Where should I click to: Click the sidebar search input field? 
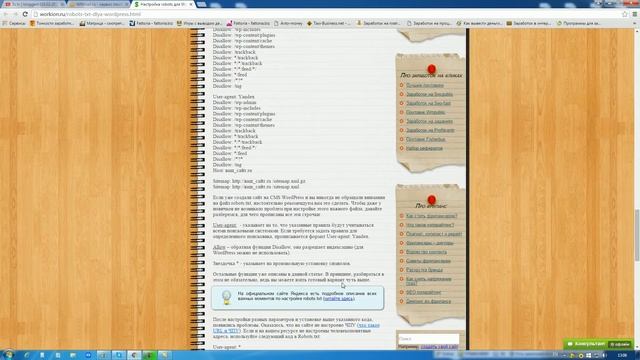[x=429, y=339]
